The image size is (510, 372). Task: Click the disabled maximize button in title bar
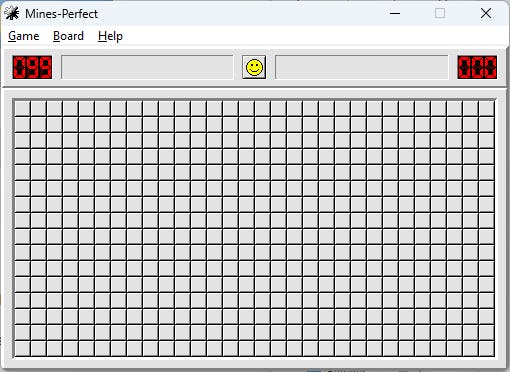[440, 13]
